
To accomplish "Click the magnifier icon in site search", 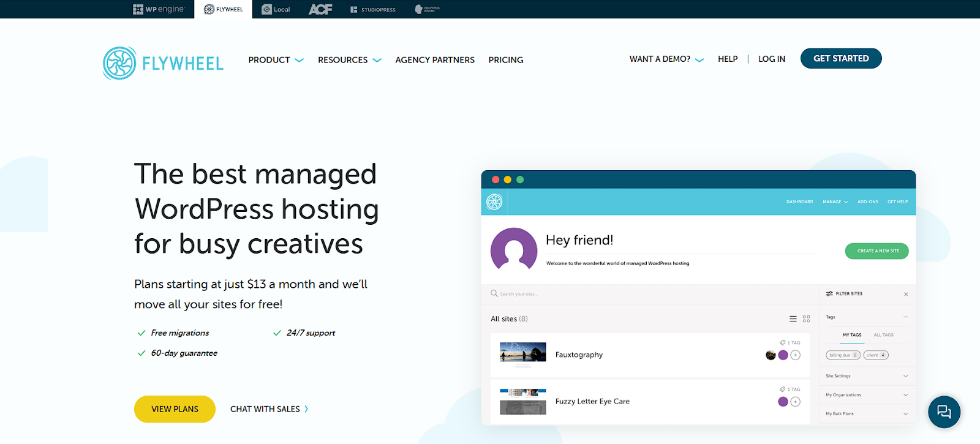I will [494, 293].
